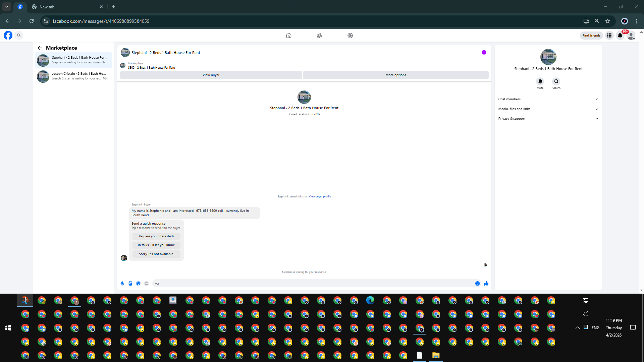
Task: Choose a sticker from the sticker icon
Action: [139, 284]
